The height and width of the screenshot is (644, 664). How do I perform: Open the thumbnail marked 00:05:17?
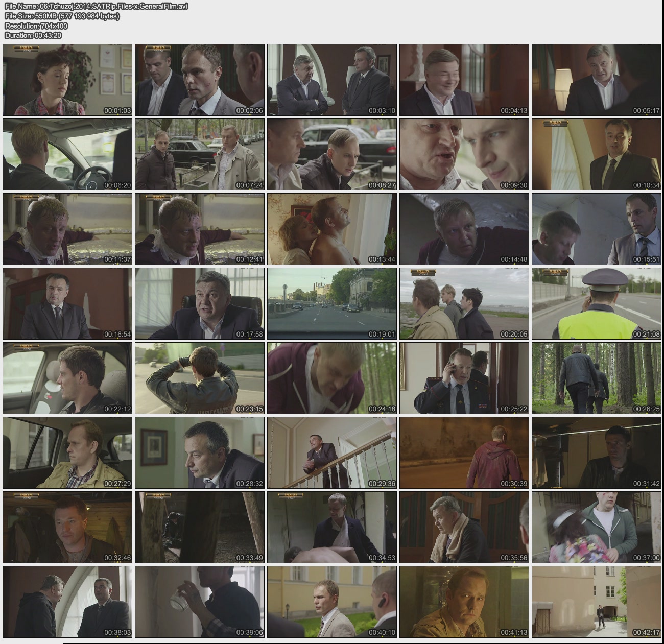597,80
